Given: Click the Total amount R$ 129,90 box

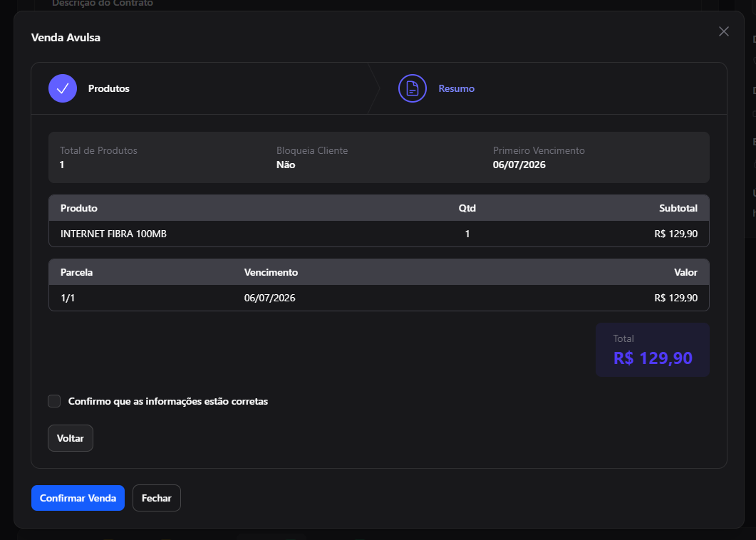Looking at the screenshot, I should coord(653,350).
